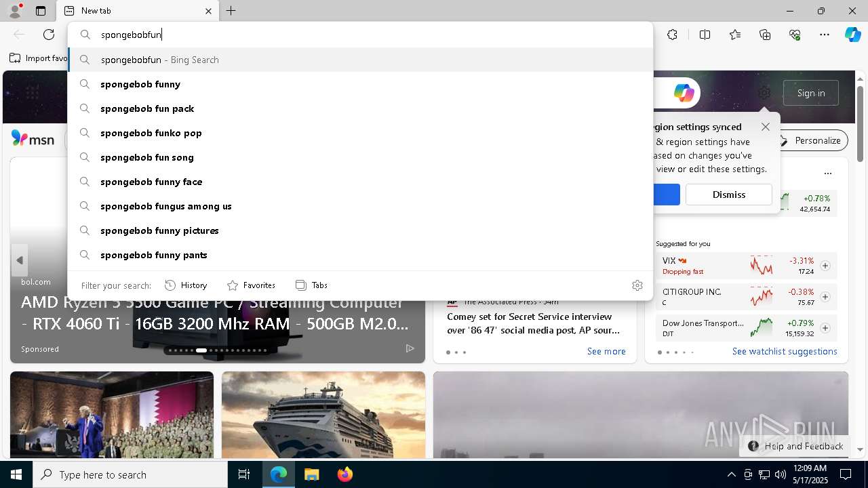Click taskbar search box
The width and height of the screenshot is (868, 488).
point(130,474)
